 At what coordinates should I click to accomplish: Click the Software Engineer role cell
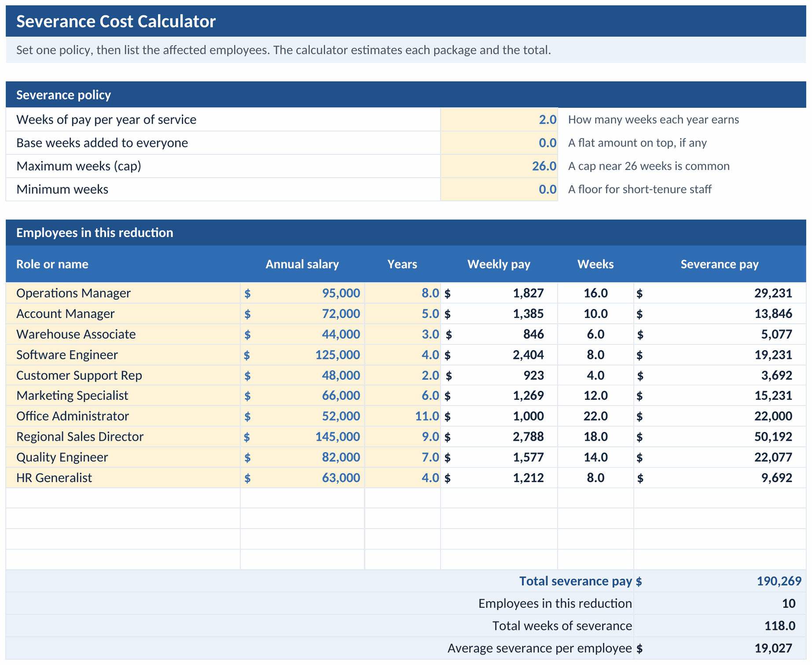click(123, 354)
